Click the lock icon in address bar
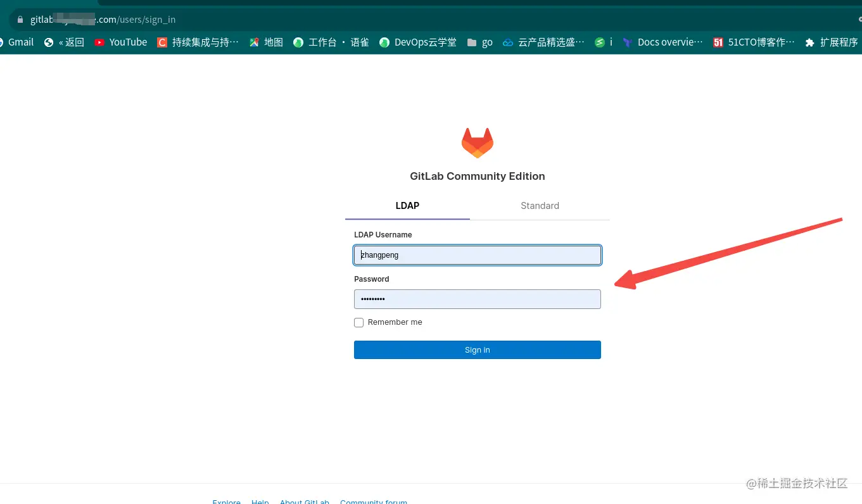Screen dimensions: 862x504 (20, 20)
